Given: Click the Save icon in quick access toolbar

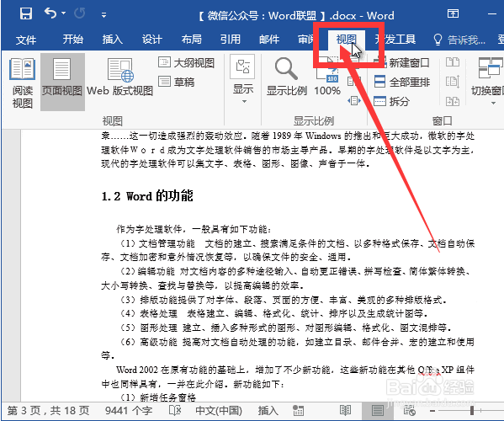Looking at the screenshot, I should pyautogui.click(x=26, y=13).
